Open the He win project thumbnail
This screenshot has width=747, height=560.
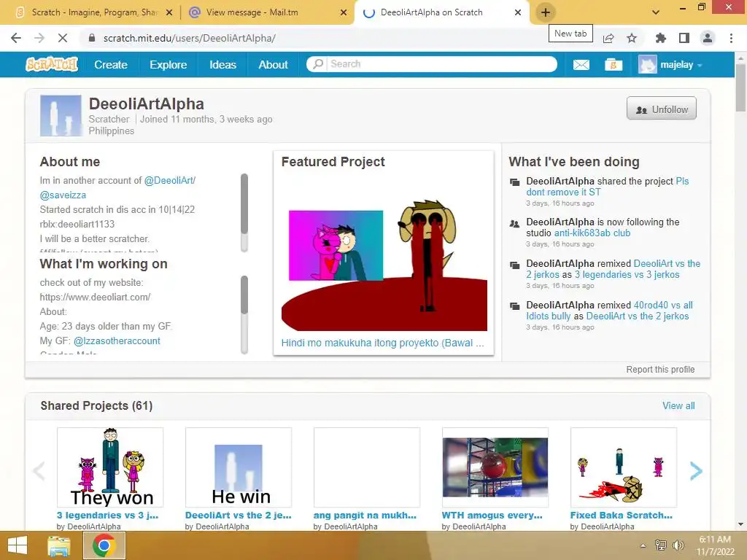[239, 467]
